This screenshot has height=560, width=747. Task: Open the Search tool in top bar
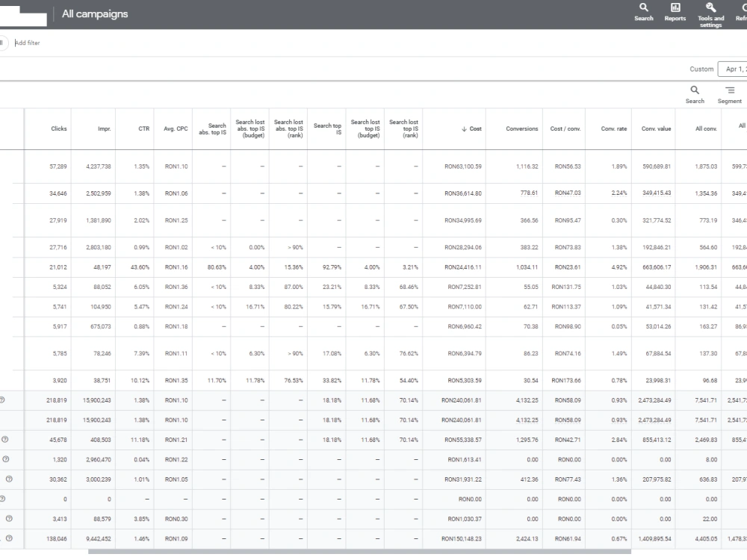click(x=644, y=13)
